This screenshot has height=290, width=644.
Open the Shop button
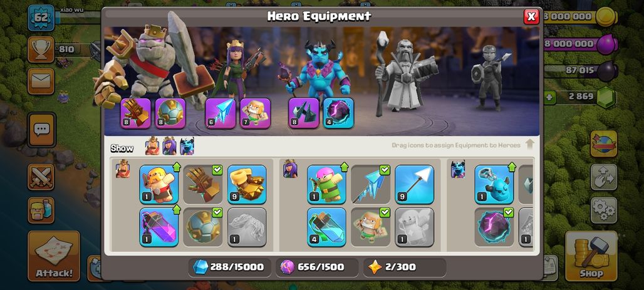click(x=591, y=256)
